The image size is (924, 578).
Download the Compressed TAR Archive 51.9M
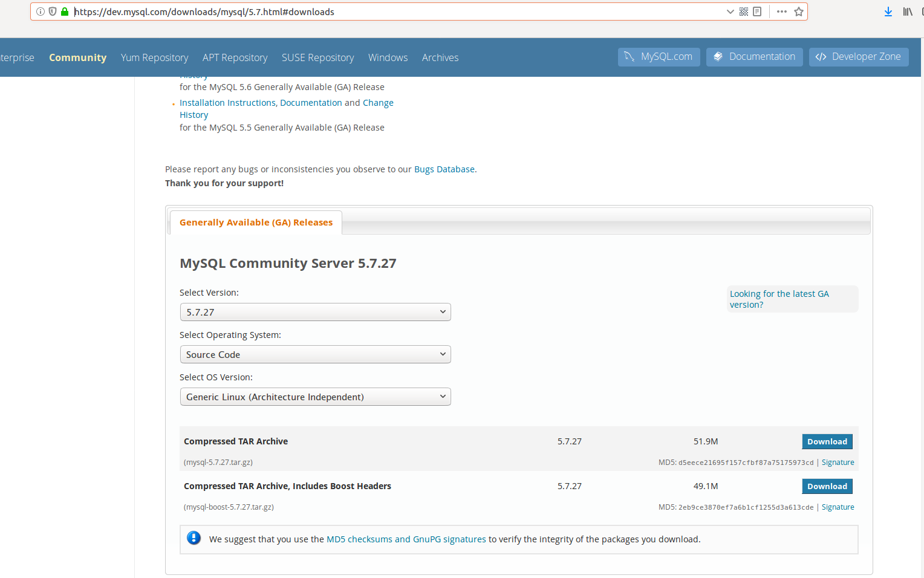click(x=827, y=441)
